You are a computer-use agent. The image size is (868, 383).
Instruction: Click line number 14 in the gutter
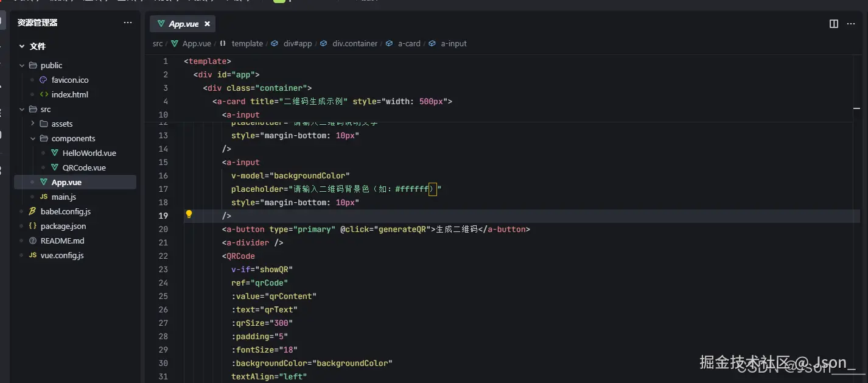coord(163,149)
